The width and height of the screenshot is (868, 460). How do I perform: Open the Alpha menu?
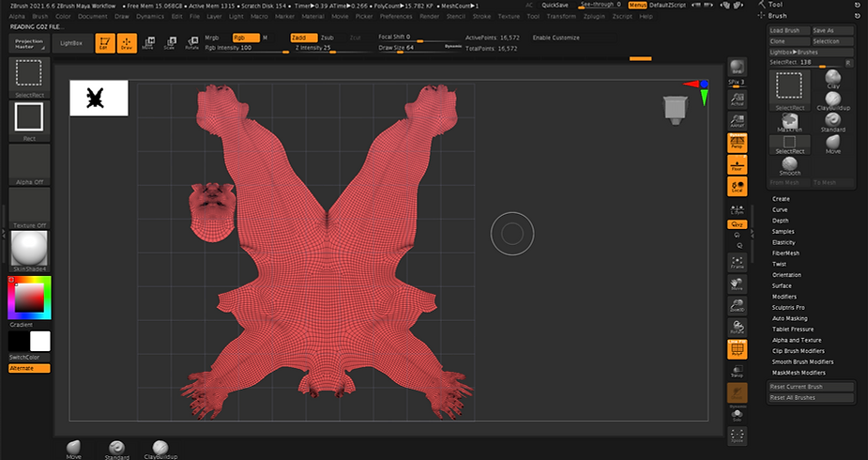click(17, 17)
